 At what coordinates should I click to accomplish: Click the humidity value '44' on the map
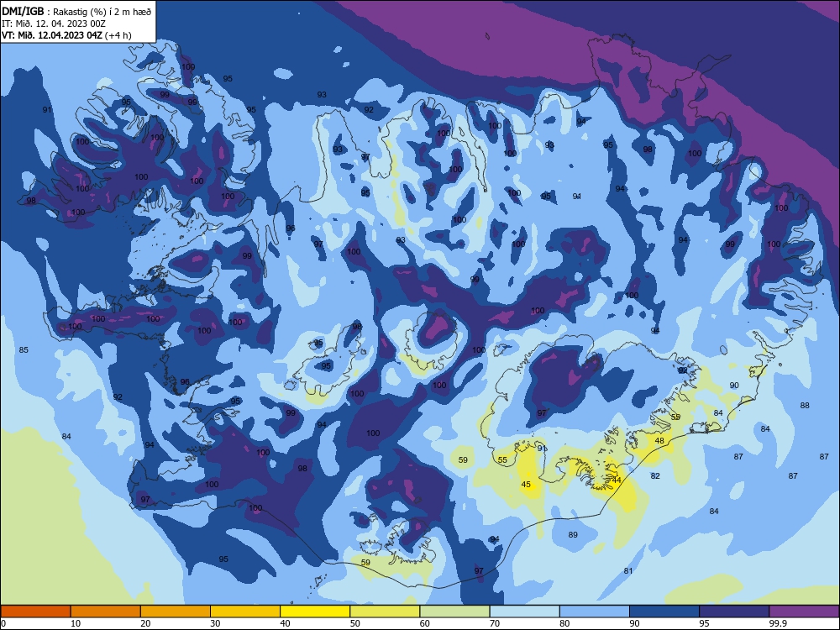(x=617, y=480)
